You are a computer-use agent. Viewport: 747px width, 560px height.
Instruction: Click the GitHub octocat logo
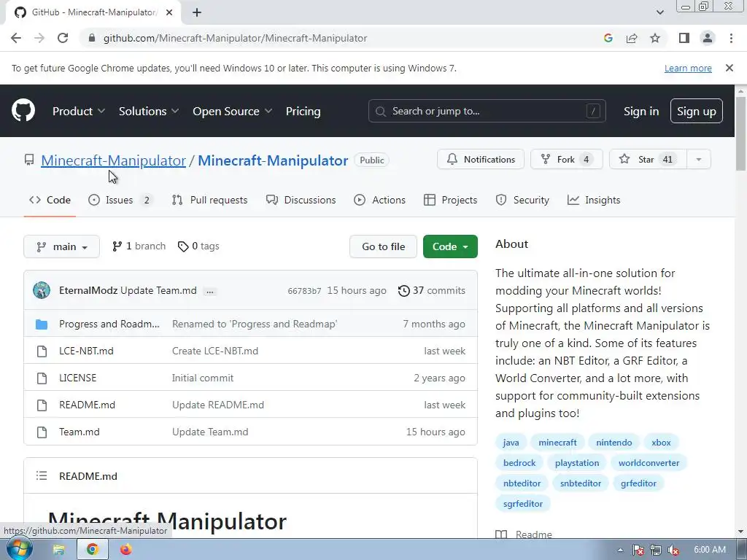[x=23, y=111]
